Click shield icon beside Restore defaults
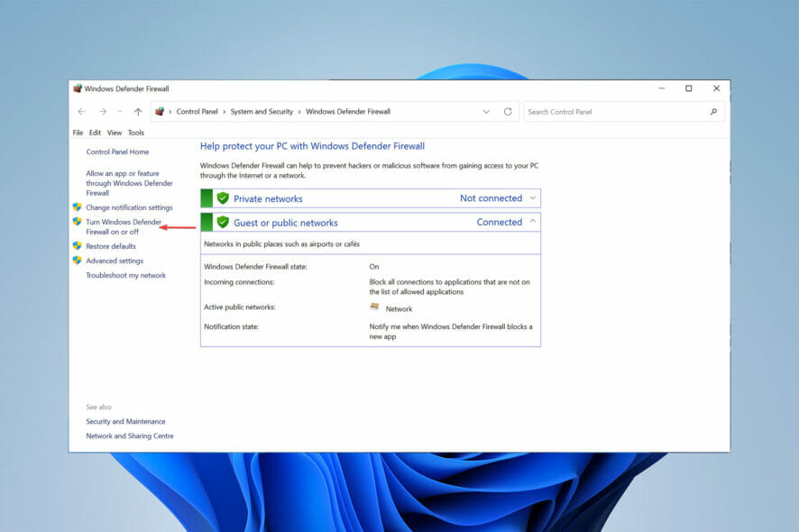Image resolution: width=799 pixels, height=532 pixels. click(x=77, y=245)
